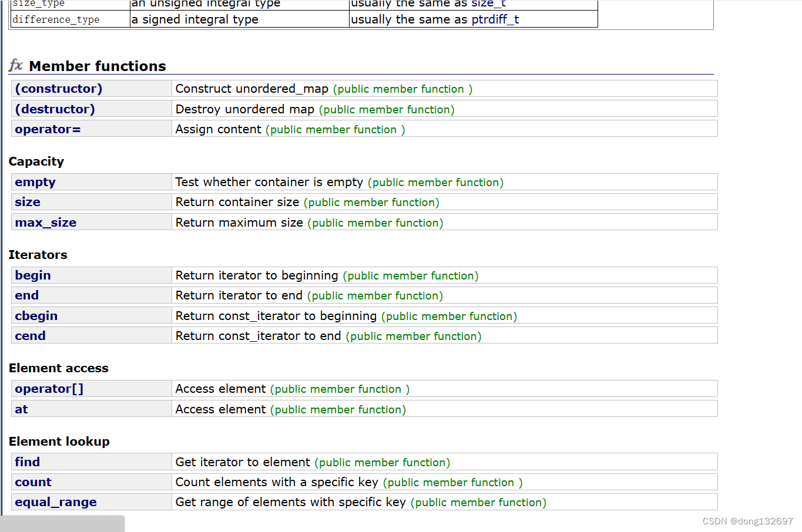Click 'Return iterator to end' description
The height and width of the screenshot is (532, 802).
pos(239,295)
